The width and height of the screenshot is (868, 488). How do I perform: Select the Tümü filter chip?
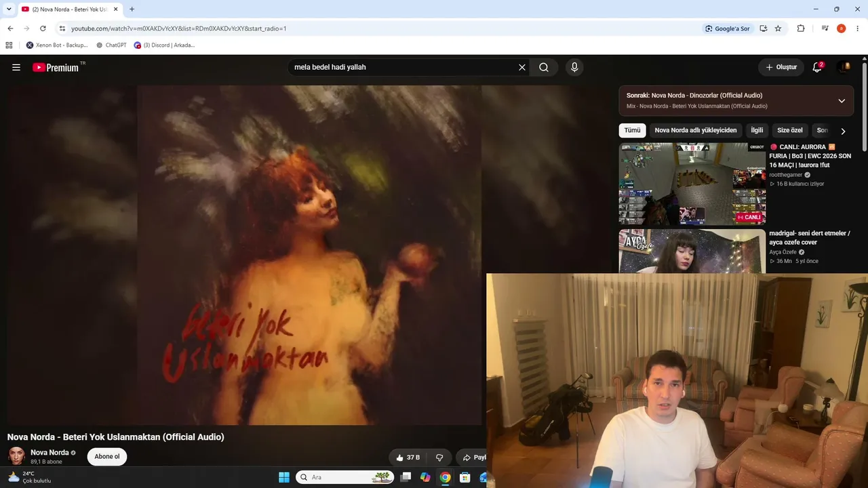(632, 130)
